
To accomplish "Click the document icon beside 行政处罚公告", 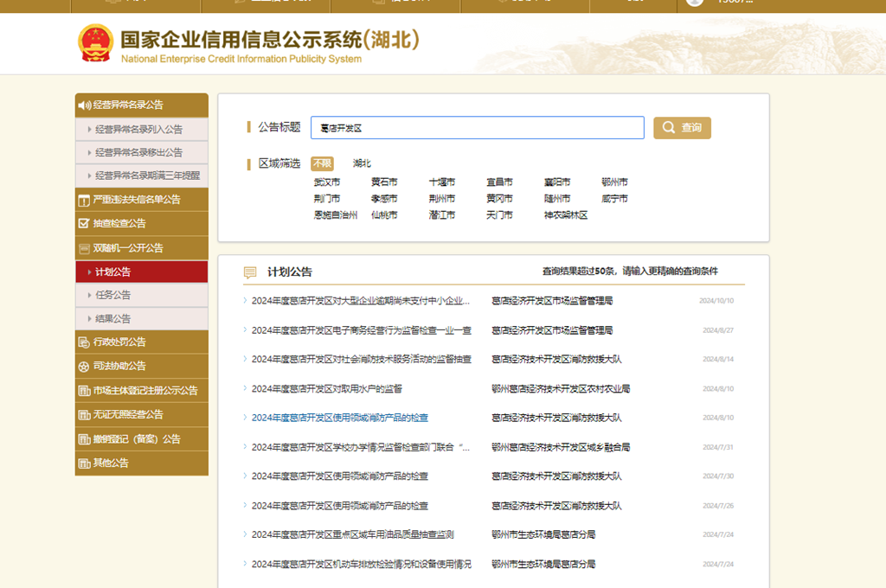I will 84,342.
